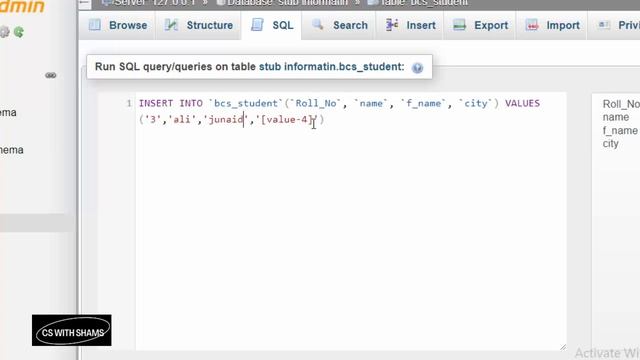Click inside the SQL query editor
Image resolution: width=640 pixels, height=360 pixels.
tap(351, 221)
